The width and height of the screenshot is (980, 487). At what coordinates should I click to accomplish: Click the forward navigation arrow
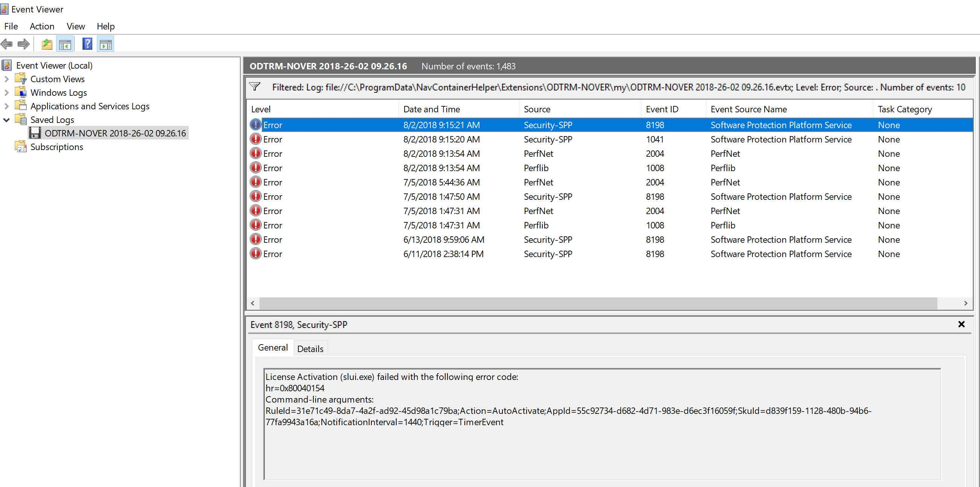pyautogui.click(x=23, y=44)
